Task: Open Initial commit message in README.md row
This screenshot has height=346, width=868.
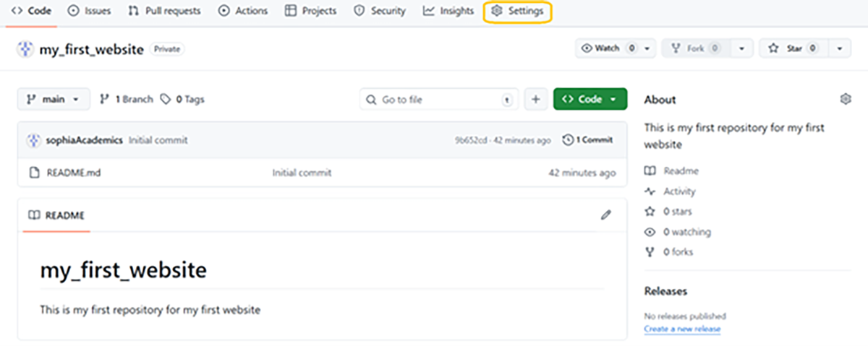Action: [x=302, y=173]
